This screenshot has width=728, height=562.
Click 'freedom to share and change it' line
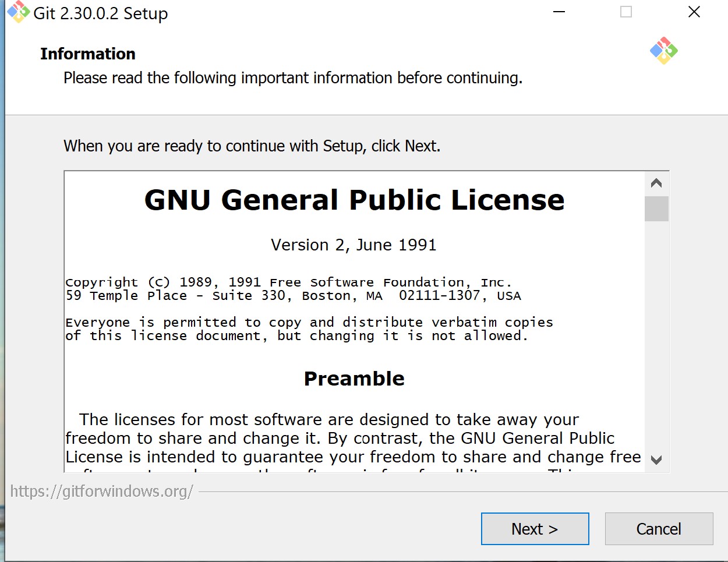point(340,438)
